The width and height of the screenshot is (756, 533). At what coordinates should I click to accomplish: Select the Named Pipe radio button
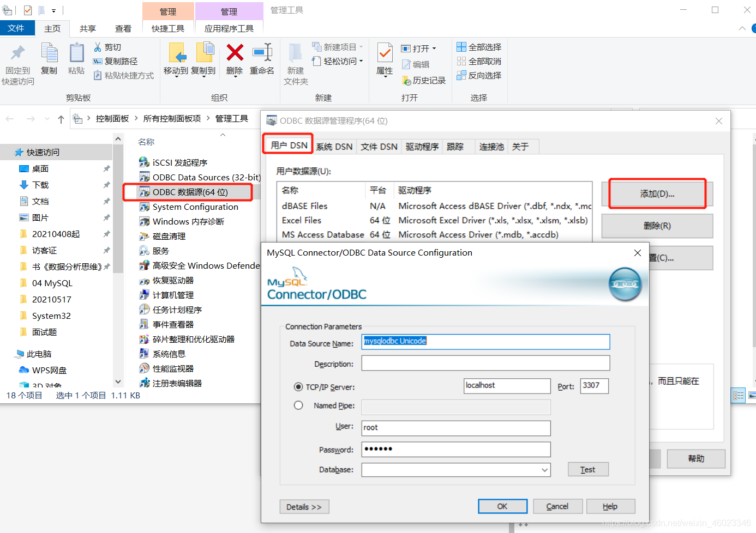click(298, 405)
